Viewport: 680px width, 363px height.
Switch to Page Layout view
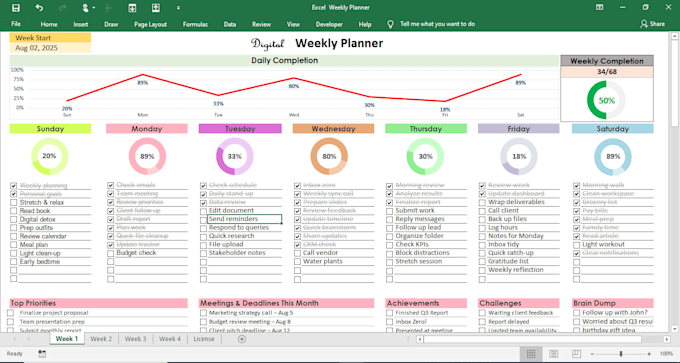[x=553, y=354]
